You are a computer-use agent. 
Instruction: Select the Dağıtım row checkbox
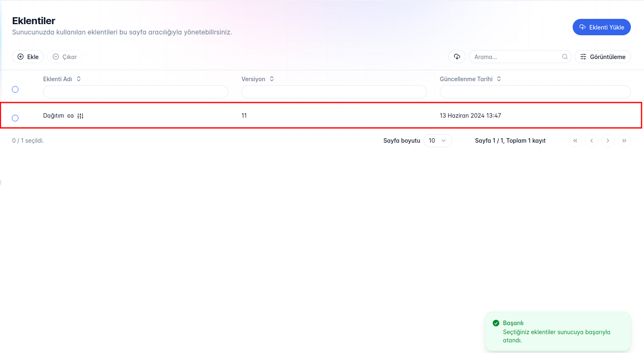tap(15, 118)
